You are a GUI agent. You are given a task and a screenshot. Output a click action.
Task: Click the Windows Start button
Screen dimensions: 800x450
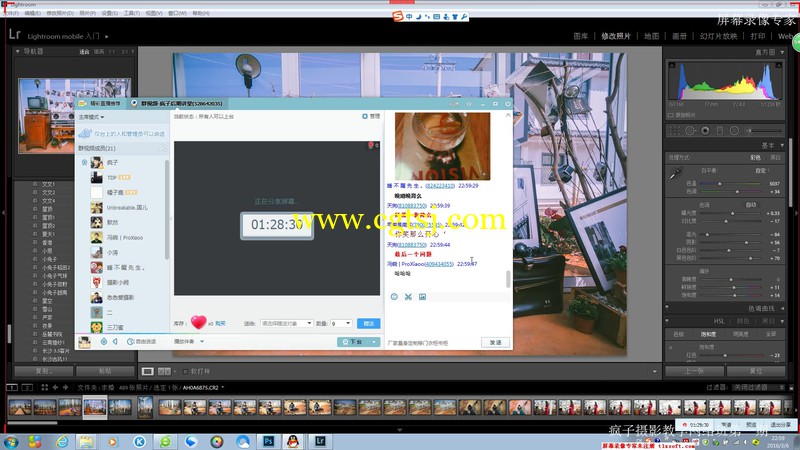[x=10, y=441]
